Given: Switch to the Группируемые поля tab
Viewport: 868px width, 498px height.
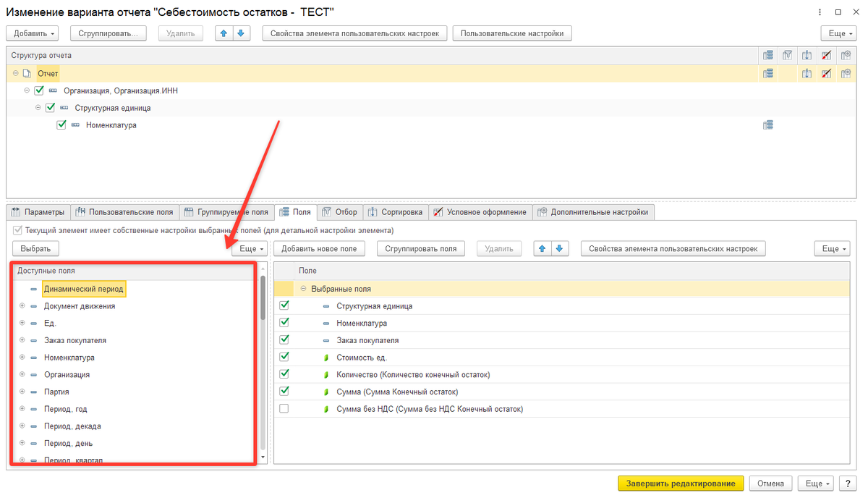Looking at the screenshot, I should [226, 212].
